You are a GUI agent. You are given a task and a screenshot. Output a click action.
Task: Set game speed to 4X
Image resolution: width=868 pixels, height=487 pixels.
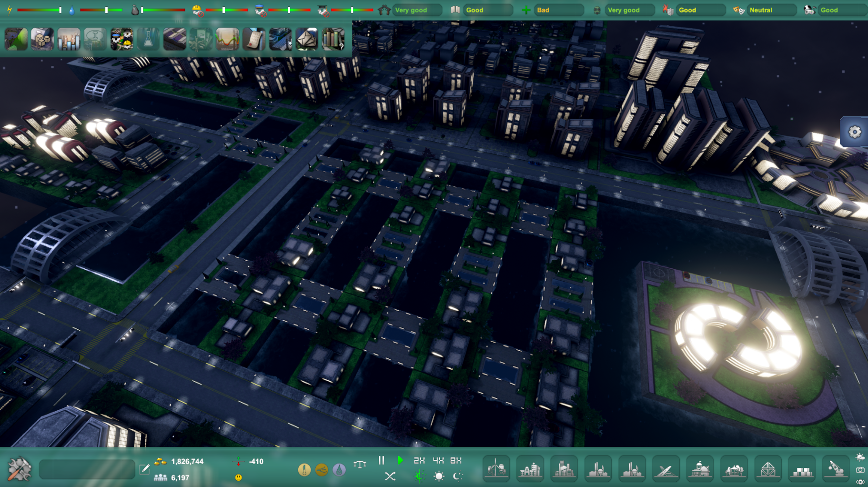(x=438, y=460)
